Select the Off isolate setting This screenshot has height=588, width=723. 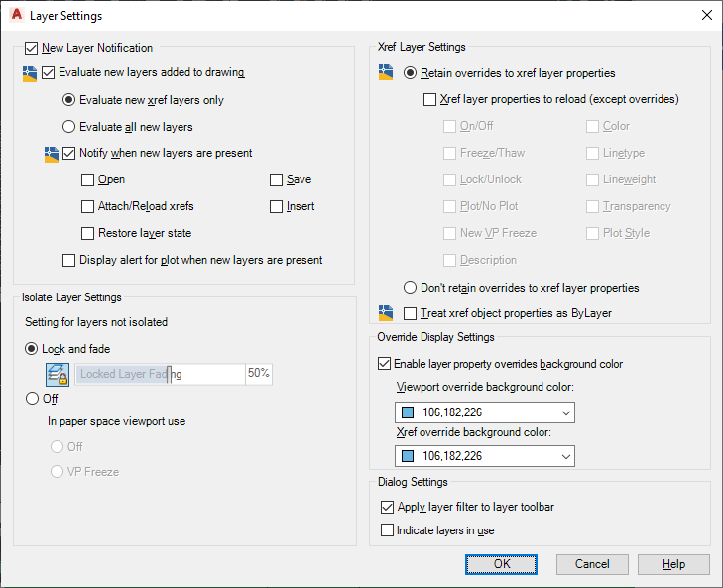coord(32,399)
